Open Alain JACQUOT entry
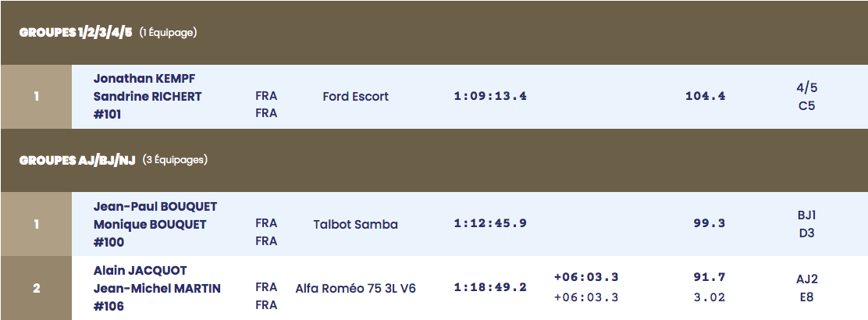This screenshot has width=868, height=320. 140,271
